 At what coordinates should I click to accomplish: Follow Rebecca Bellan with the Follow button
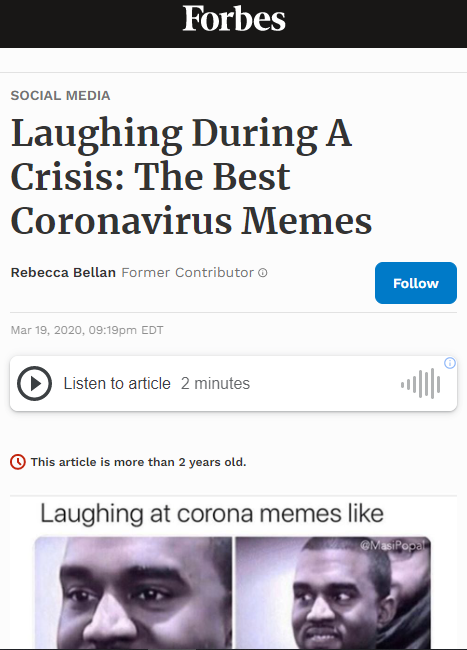(x=416, y=283)
